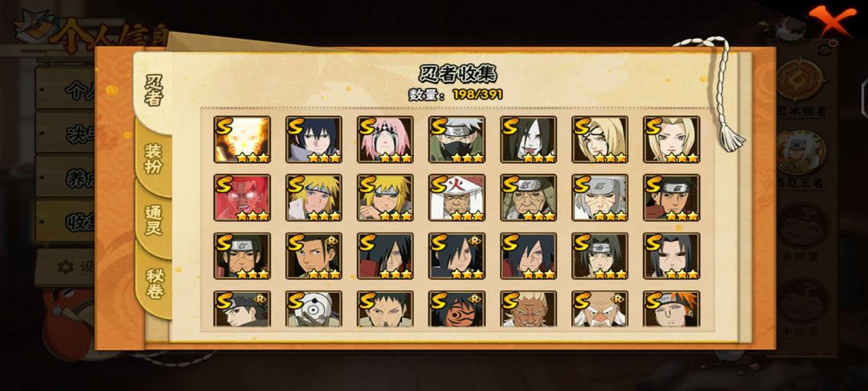Open the 秘卷 scroll tab
This screenshot has height=391, width=868.
coord(154,283)
